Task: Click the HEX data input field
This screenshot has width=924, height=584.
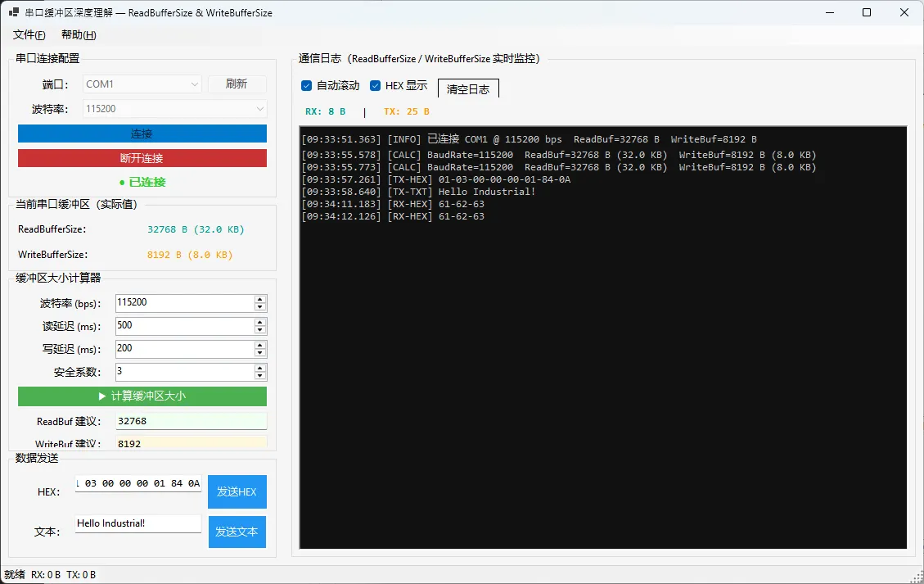Action: point(138,484)
